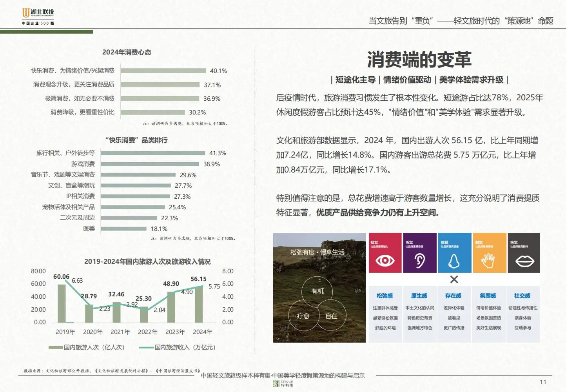Click the 40.1% bar for 快乐消费
The height and width of the screenshot is (392, 566).
[163, 71]
